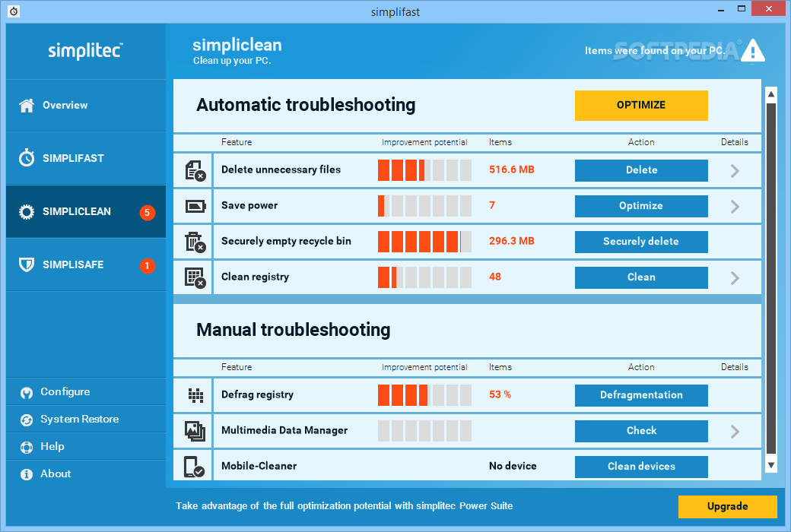Click the Multimedia Data Manager improvement bar
791x532 pixels.
pos(424,431)
